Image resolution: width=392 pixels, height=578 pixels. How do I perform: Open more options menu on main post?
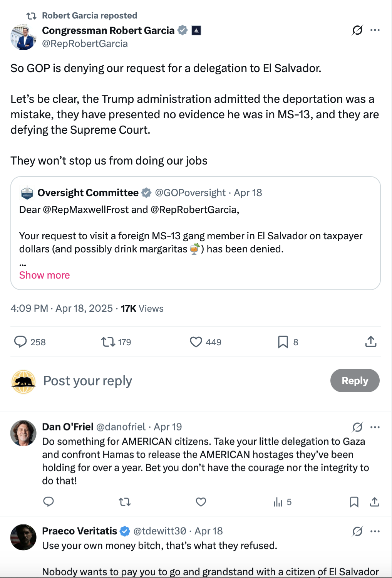click(375, 30)
